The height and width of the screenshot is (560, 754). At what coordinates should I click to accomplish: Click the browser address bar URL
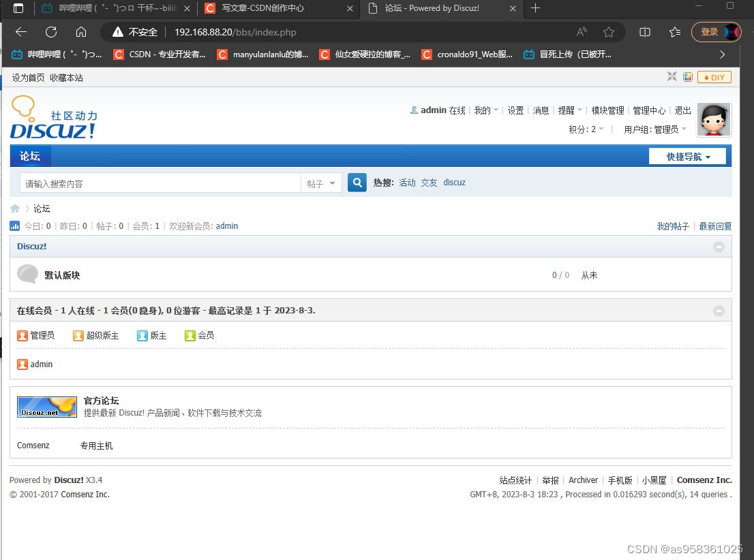click(x=235, y=32)
